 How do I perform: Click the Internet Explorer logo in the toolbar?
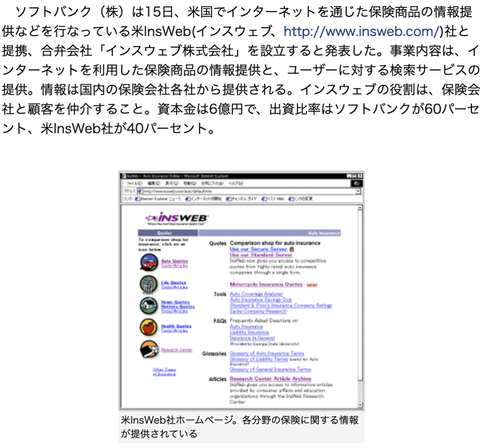(x=357, y=183)
